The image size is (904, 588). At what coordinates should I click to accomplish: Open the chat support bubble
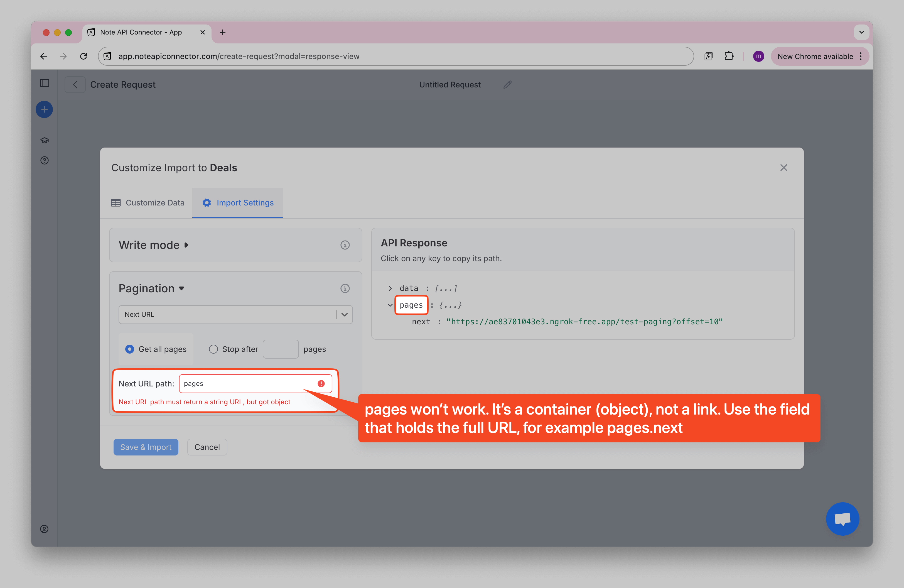point(842,518)
